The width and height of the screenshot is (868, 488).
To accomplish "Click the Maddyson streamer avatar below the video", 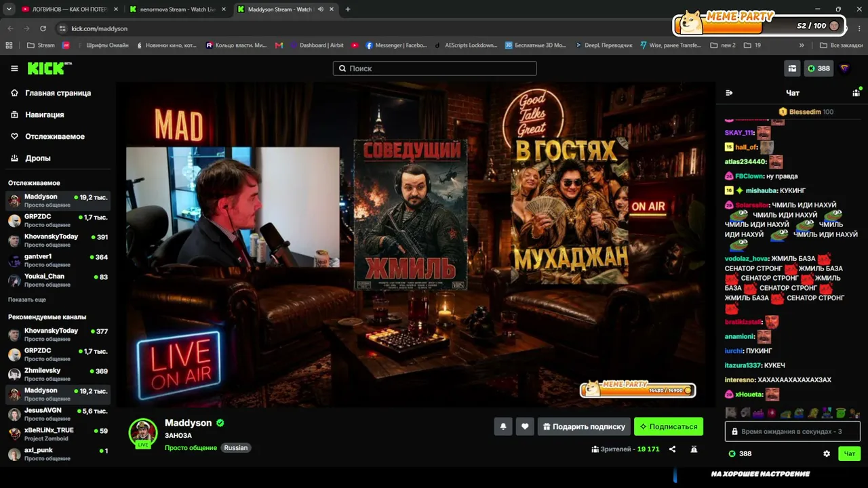I will pyautogui.click(x=143, y=433).
